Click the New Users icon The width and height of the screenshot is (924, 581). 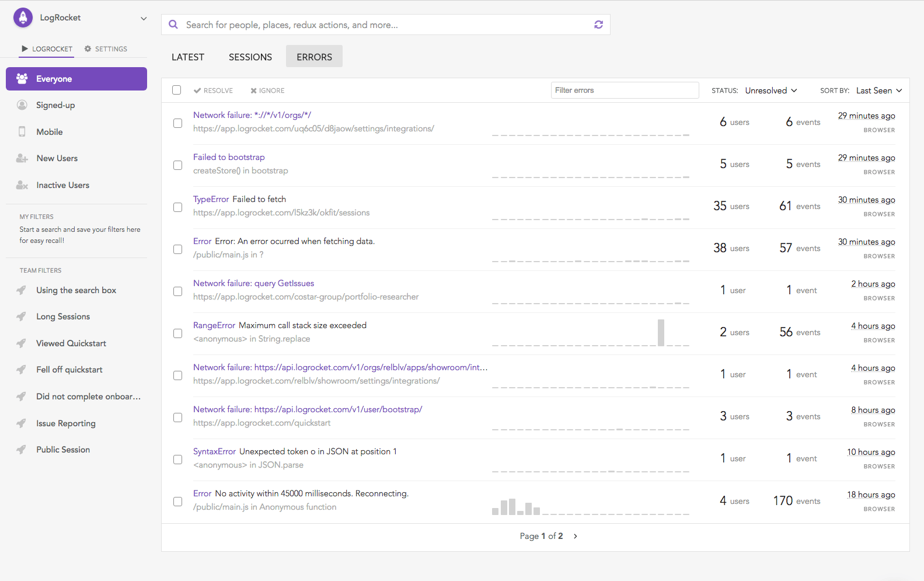tap(22, 158)
